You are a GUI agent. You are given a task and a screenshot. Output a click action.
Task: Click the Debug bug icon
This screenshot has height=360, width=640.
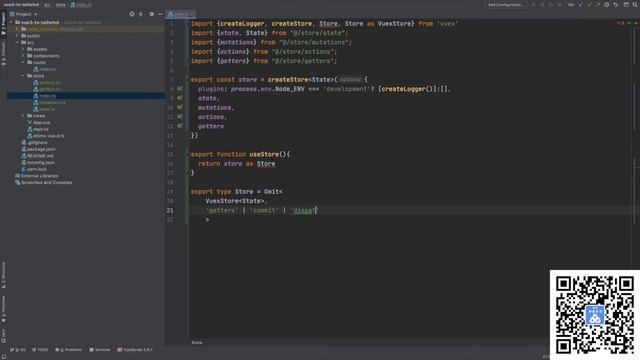542,4
